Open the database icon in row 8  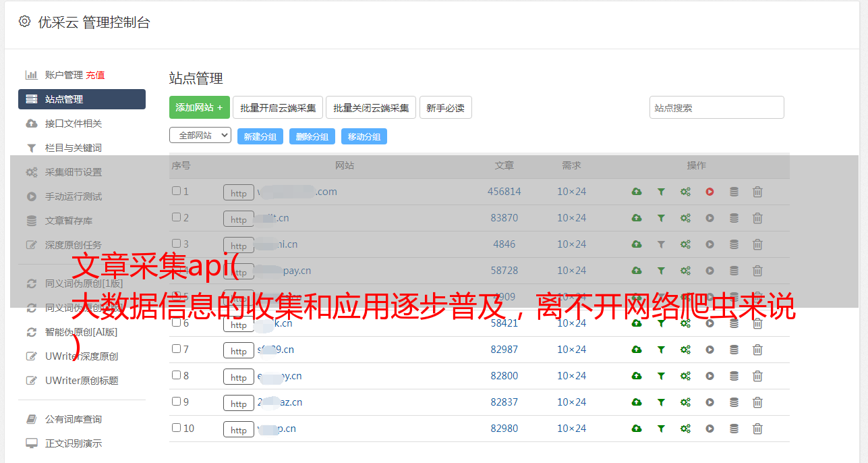click(734, 376)
